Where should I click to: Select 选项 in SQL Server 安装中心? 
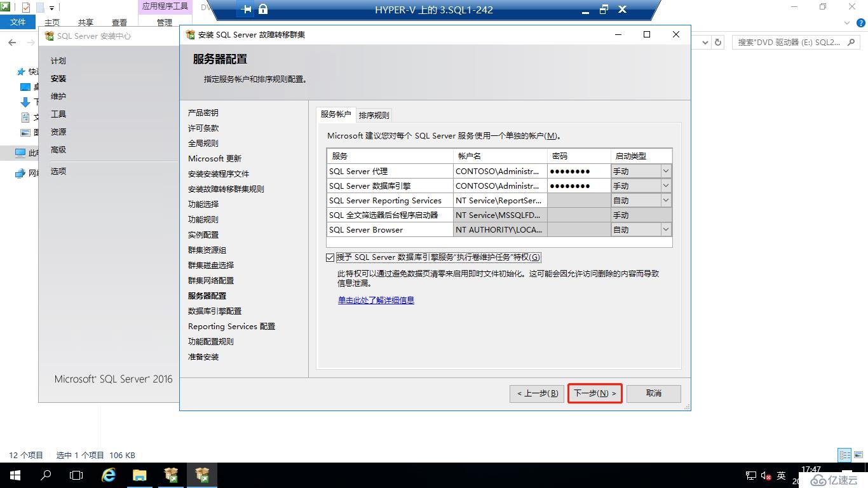point(58,172)
